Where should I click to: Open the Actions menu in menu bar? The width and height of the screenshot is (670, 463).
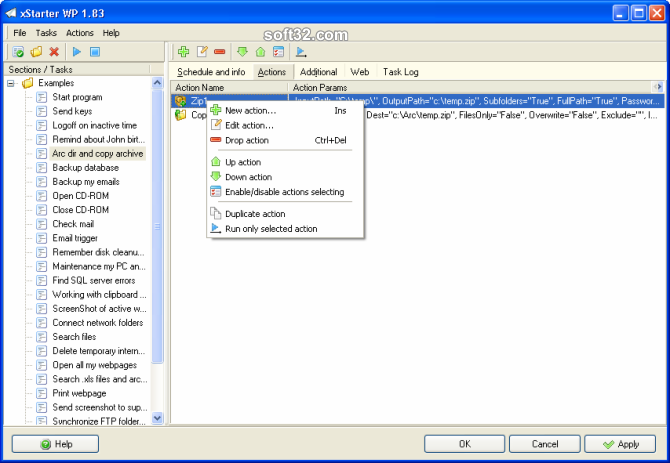[79, 33]
